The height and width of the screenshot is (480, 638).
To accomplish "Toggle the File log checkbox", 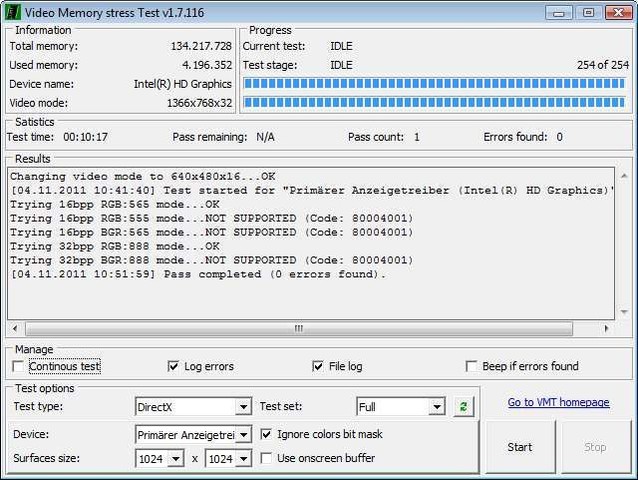I will click(x=318, y=367).
